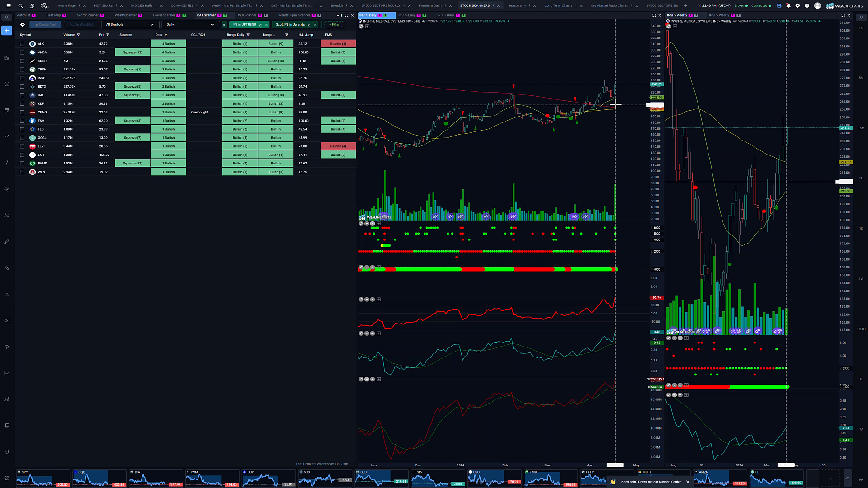Filter the Bongo Daily column funnel icon
The height and width of the screenshot is (488, 868).
pyautogui.click(x=248, y=35)
